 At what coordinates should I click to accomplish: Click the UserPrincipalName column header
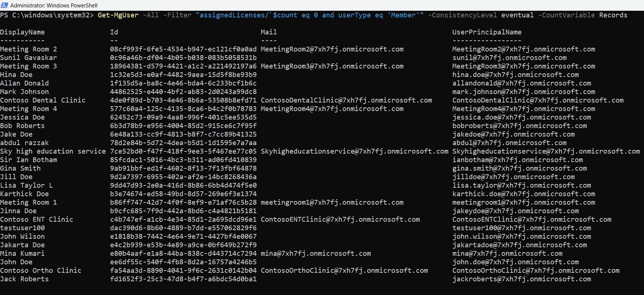point(487,32)
